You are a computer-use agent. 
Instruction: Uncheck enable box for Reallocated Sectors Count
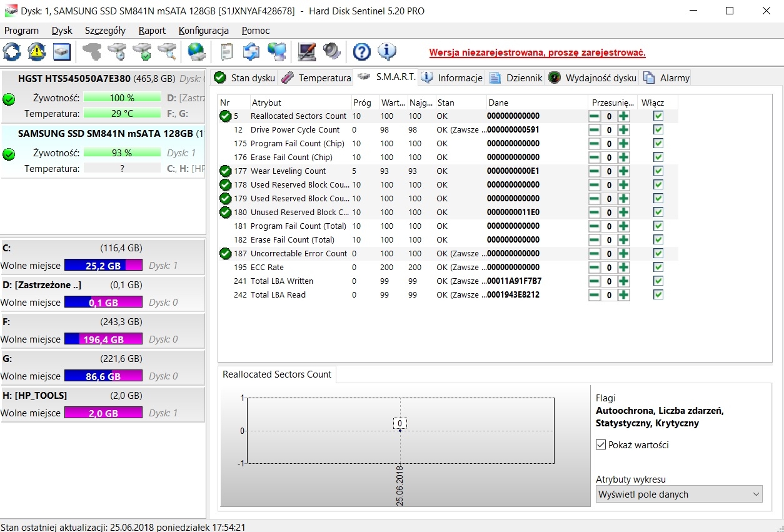click(658, 116)
